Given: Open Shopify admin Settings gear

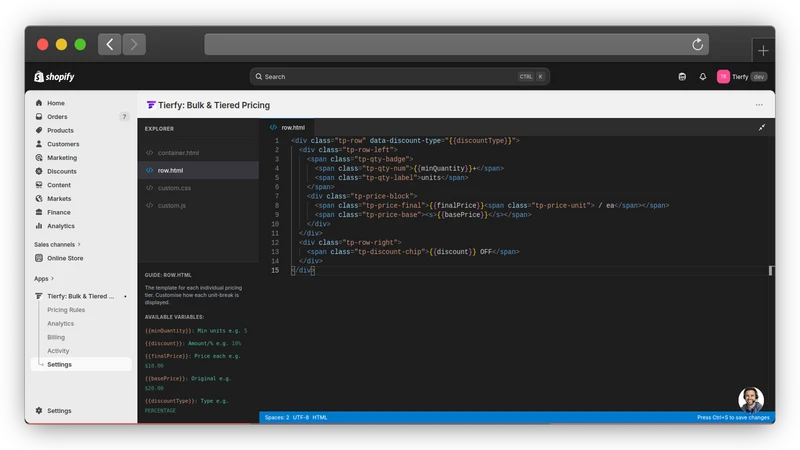Looking at the screenshot, I should coord(39,411).
